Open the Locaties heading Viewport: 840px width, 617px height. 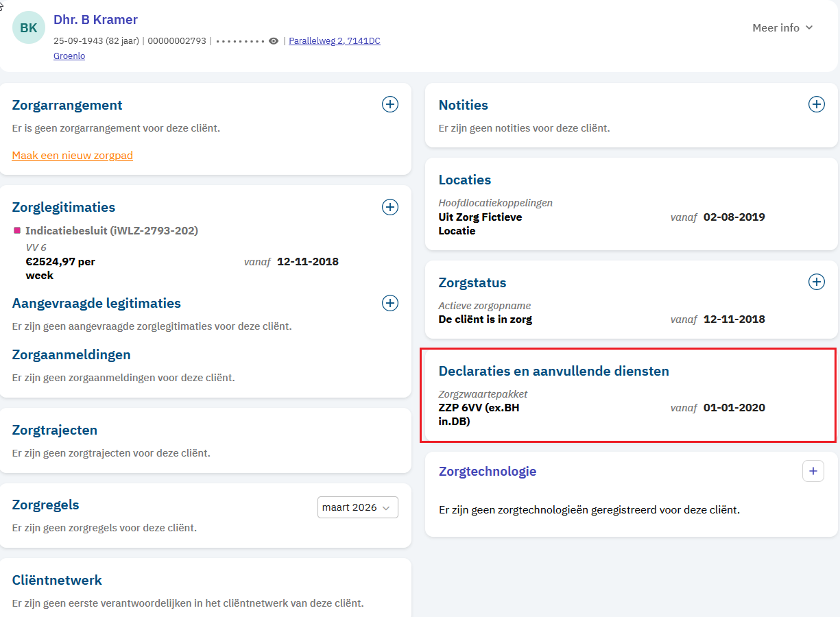(465, 180)
